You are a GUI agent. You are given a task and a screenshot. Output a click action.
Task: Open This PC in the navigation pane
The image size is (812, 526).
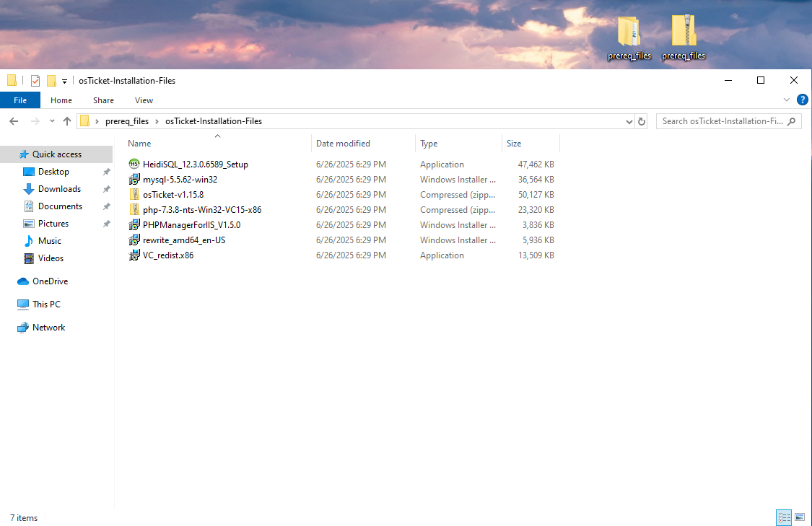47,304
